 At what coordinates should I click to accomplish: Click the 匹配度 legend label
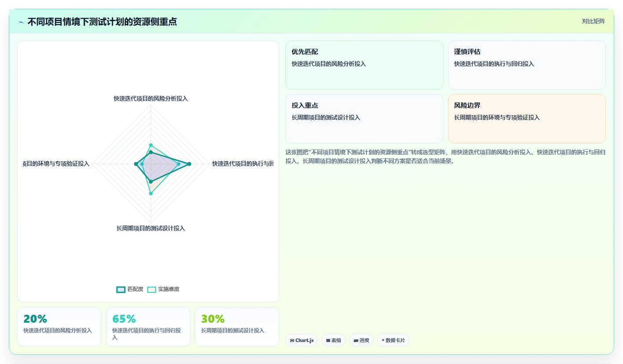[135, 289]
